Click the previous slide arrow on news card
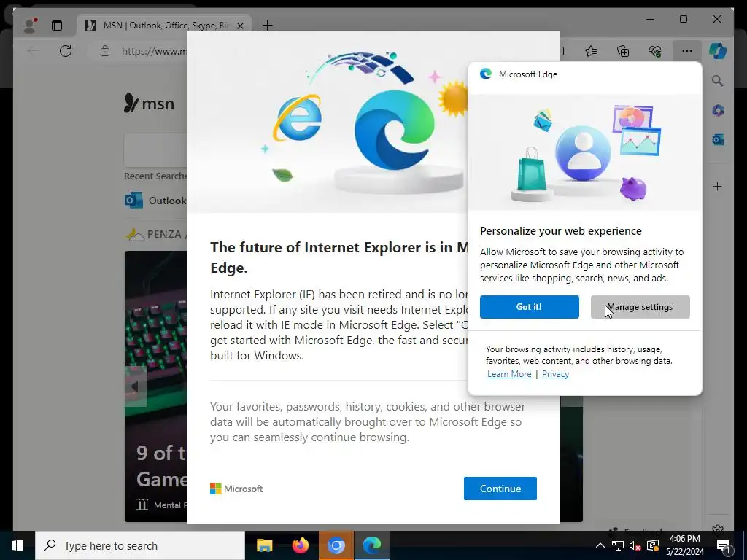The height and width of the screenshot is (560, 747). 135,386
